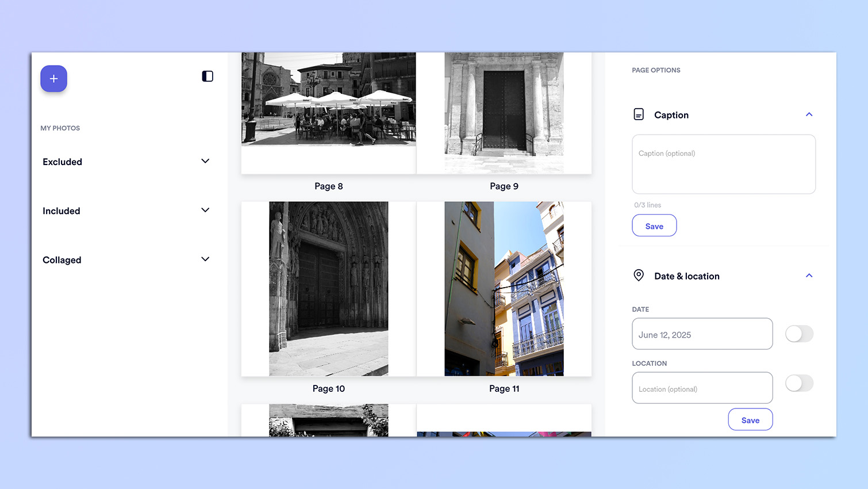The height and width of the screenshot is (489, 868).
Task: Toggle the sidebar panel collapse icon
Action: click(208, 77)
